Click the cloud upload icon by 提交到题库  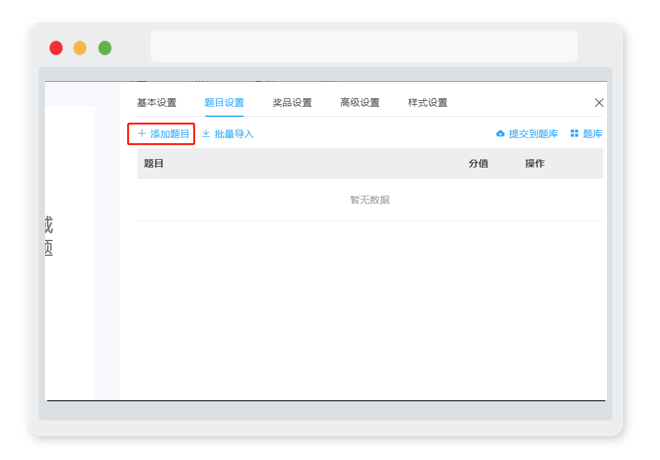500,134
